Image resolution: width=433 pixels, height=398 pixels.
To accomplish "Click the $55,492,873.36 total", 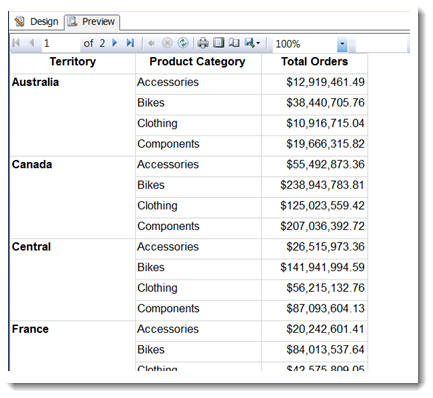I will (315, 165).
